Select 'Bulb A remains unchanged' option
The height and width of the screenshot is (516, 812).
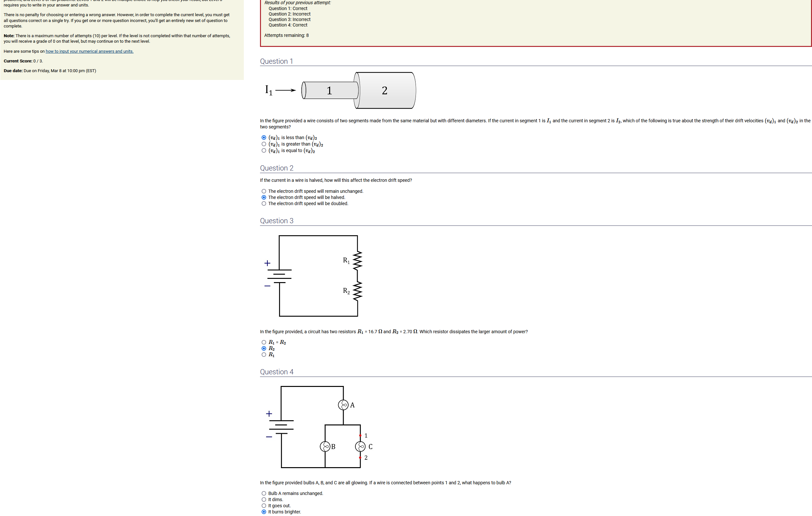264,493
